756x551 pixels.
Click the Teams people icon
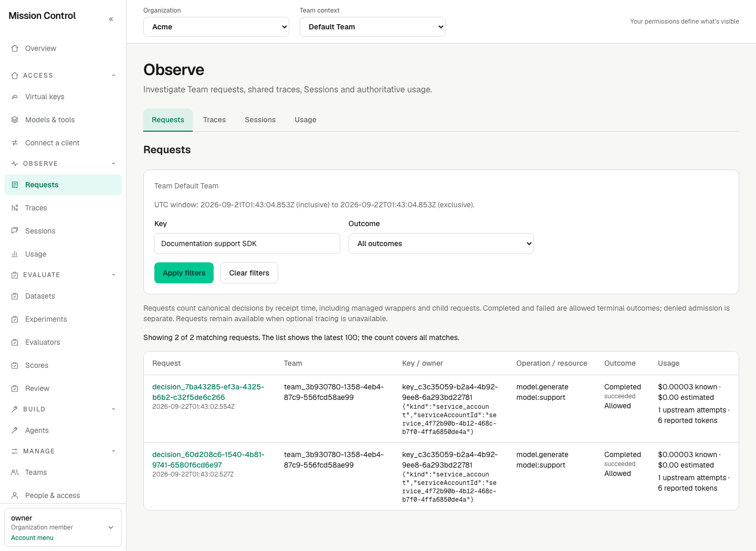tap(15, 472)
